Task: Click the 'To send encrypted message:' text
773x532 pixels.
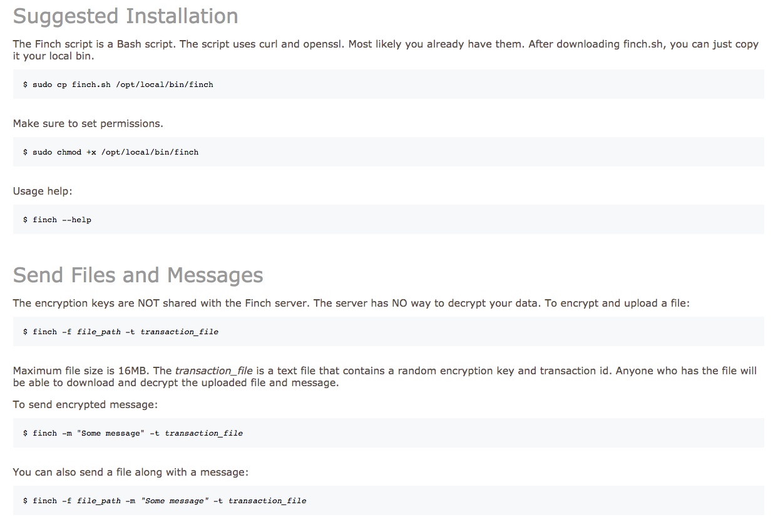Action: 85,404
